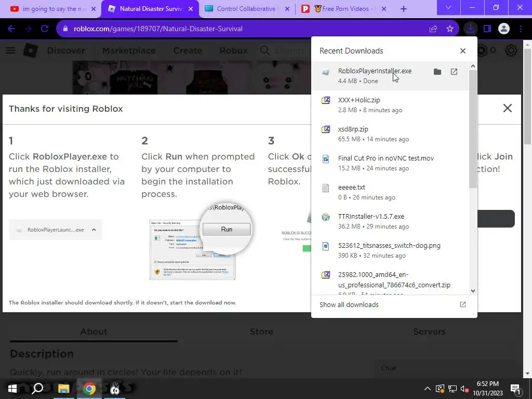Open the Chrome side panel icon
This screenshot has width=532, height=399.
tap(487, 29)
